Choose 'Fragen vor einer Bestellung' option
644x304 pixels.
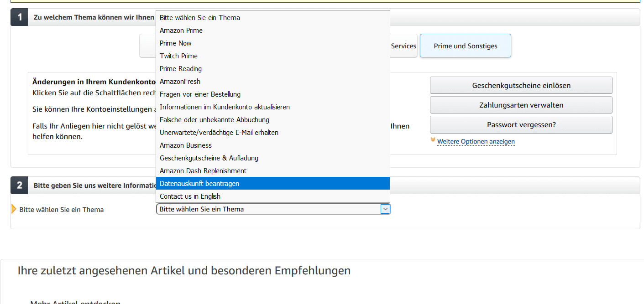coord(200,94)
